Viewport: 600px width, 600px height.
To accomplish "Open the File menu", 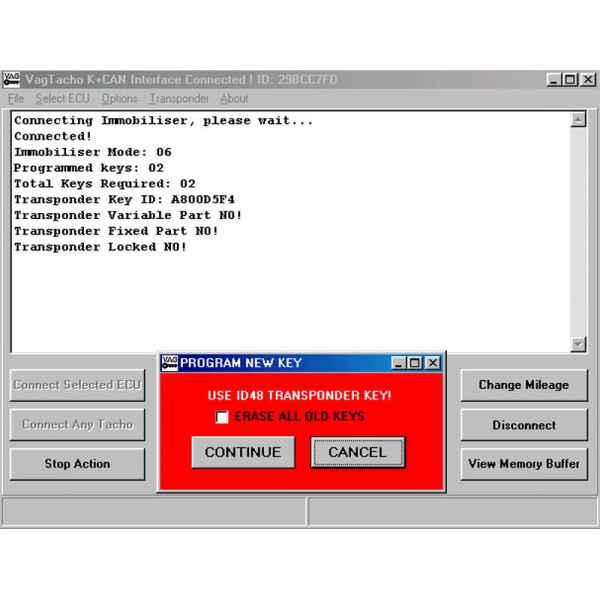I will 16,99.
